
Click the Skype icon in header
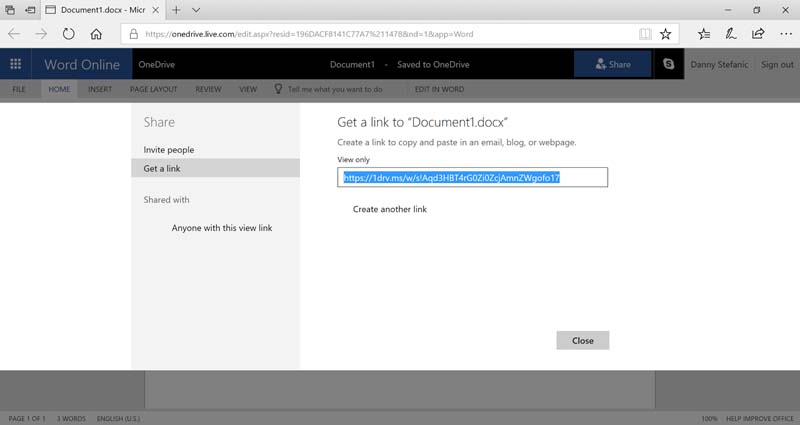(668, 64)
